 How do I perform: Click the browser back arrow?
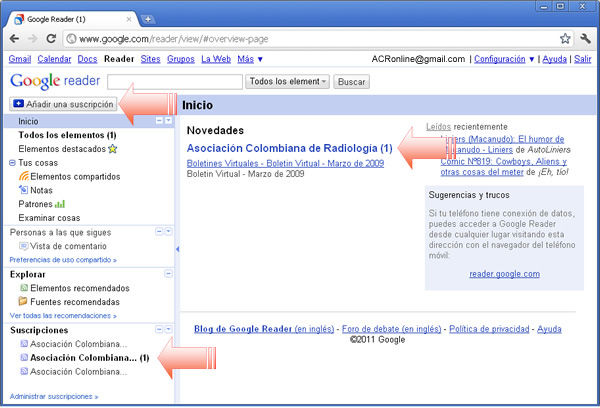click(x=15, y=39)
